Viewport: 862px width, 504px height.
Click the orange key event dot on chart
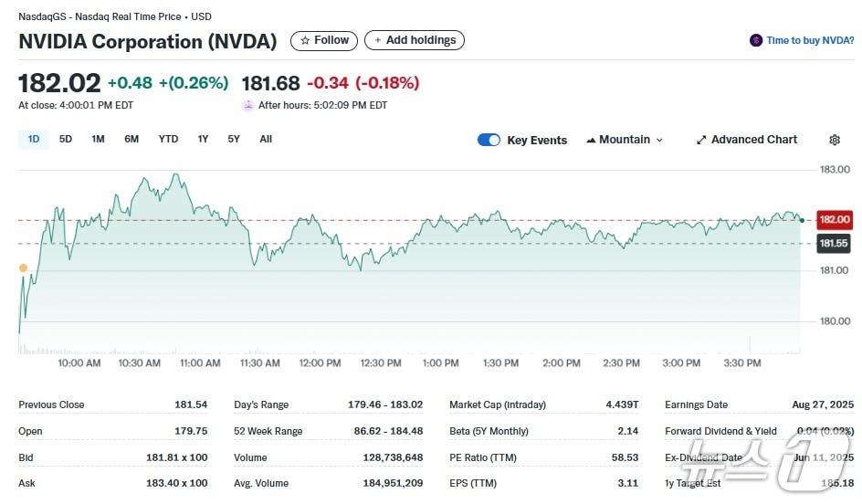[x=23, y=268]
